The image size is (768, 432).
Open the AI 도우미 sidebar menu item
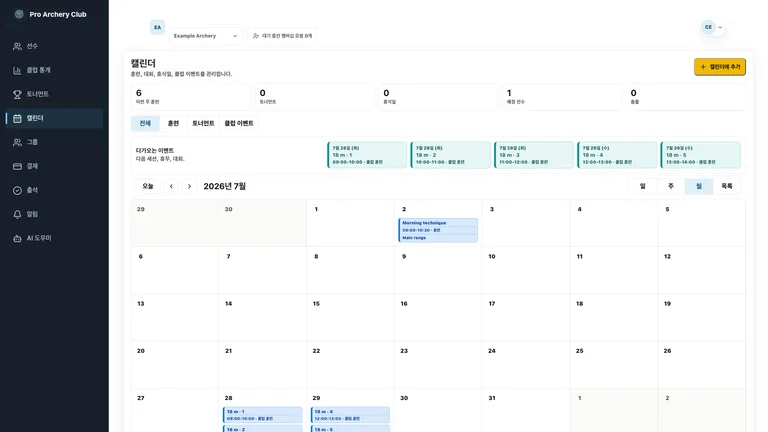[54, 238]
